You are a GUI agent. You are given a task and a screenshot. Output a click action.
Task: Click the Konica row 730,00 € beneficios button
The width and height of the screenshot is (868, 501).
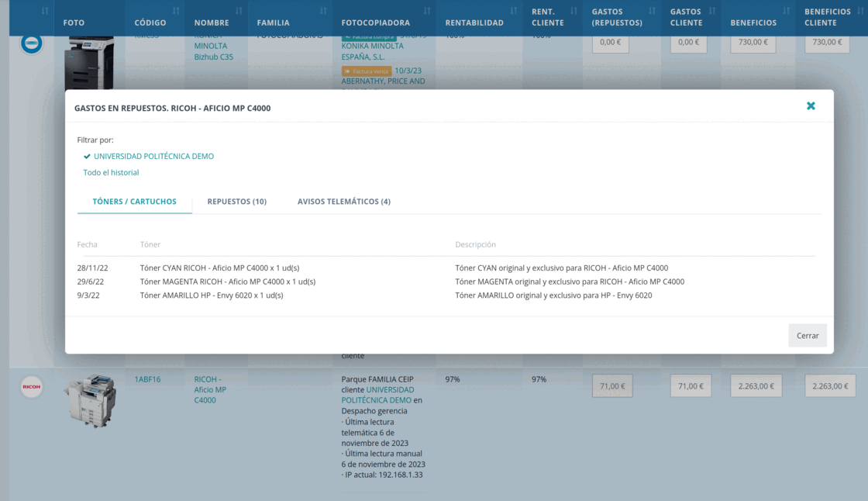click(753, 43)
